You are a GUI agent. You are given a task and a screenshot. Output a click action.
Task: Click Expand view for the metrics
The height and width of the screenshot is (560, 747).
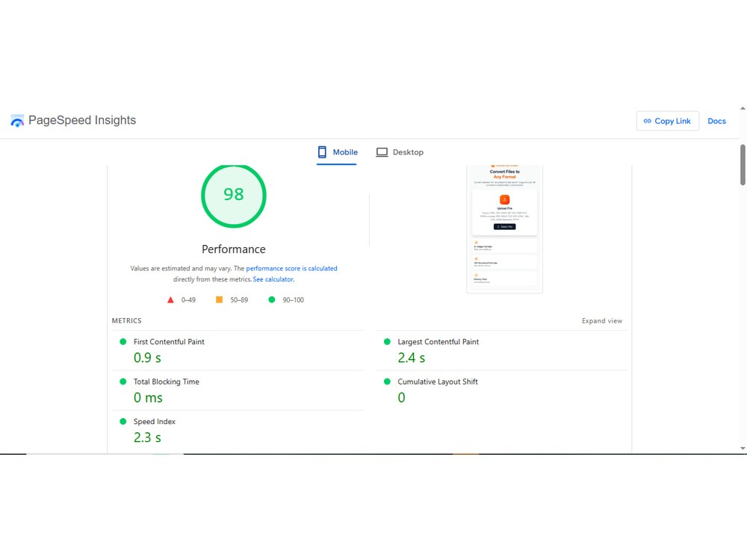point(601,321)
